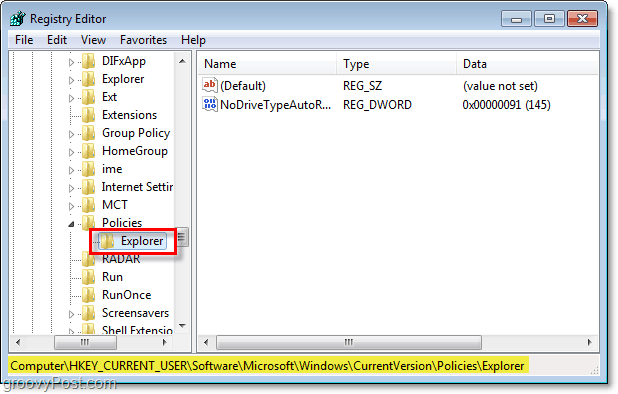Click the selected Explorer folder icon under Policies

(107, 241)
